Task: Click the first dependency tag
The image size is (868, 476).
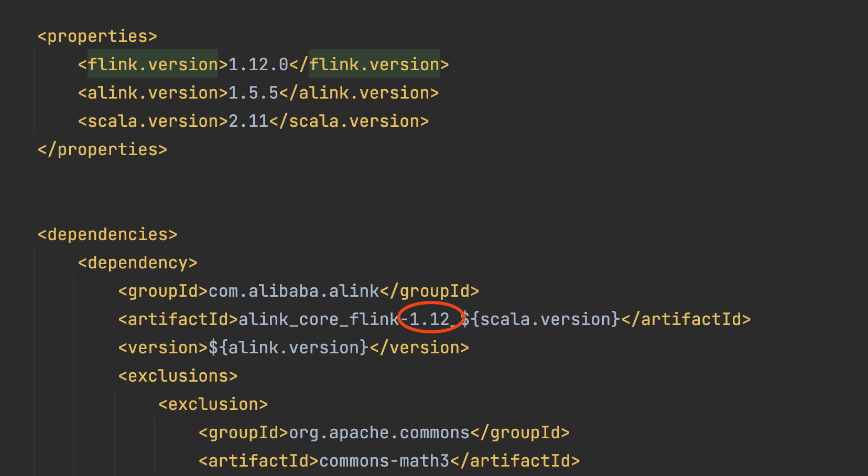Action: coord(137,263)
